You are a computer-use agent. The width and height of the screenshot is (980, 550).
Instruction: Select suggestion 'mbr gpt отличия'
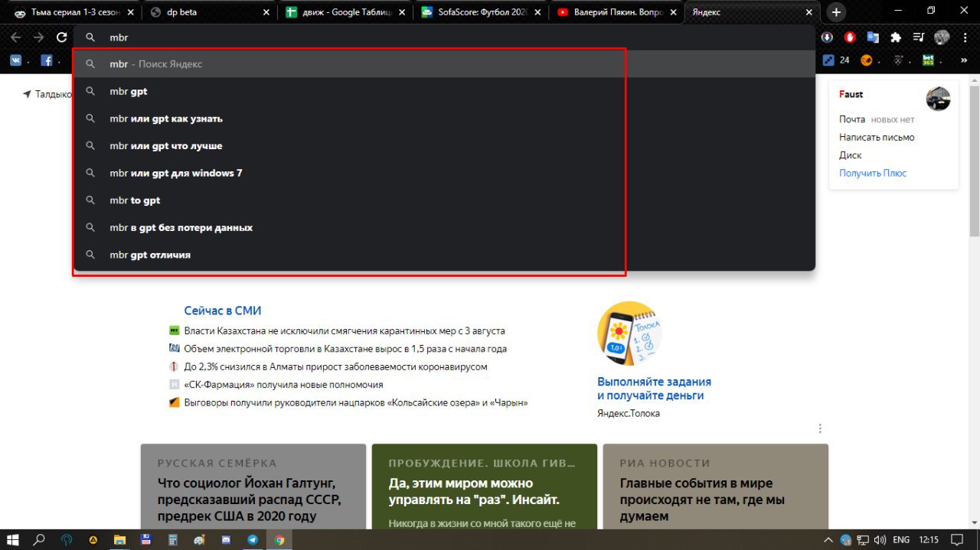click(x=444, y=255)
